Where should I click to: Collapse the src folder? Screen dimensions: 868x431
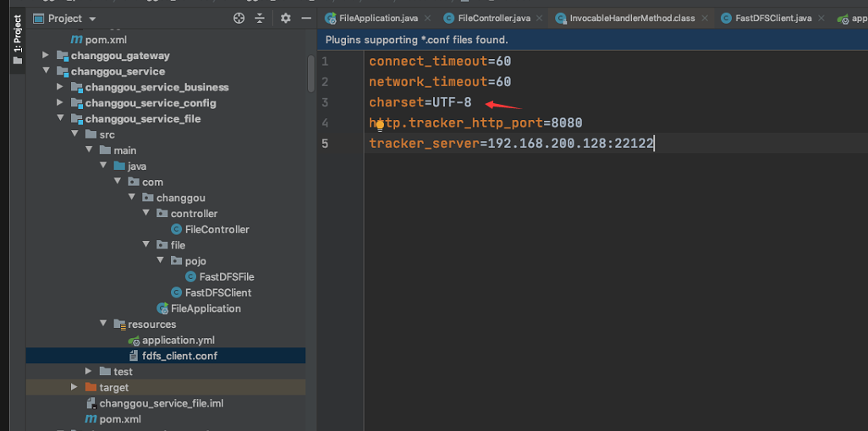pos(74,134)
